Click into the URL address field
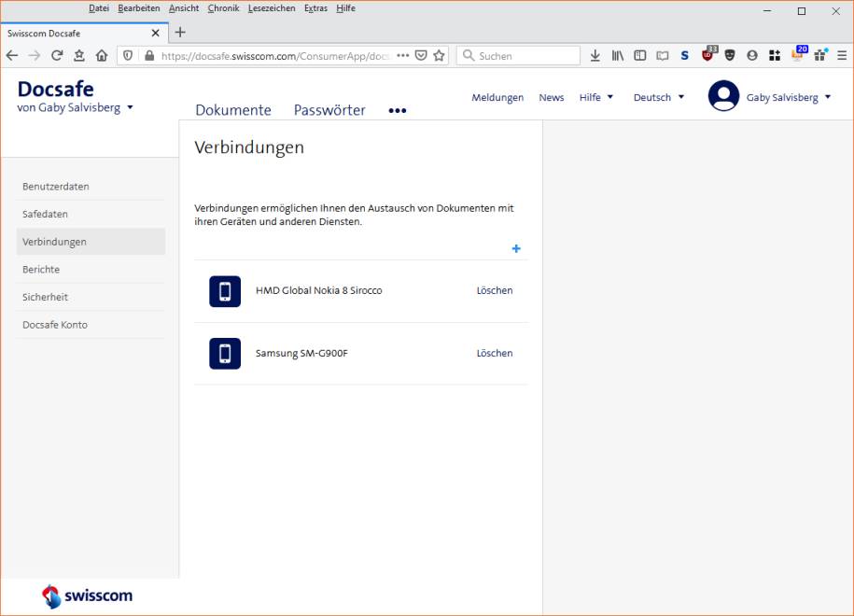 click(275, 56)
